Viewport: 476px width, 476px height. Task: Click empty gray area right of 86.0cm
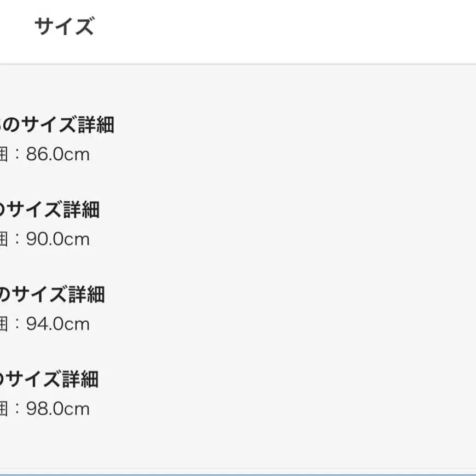coord(274,155)
